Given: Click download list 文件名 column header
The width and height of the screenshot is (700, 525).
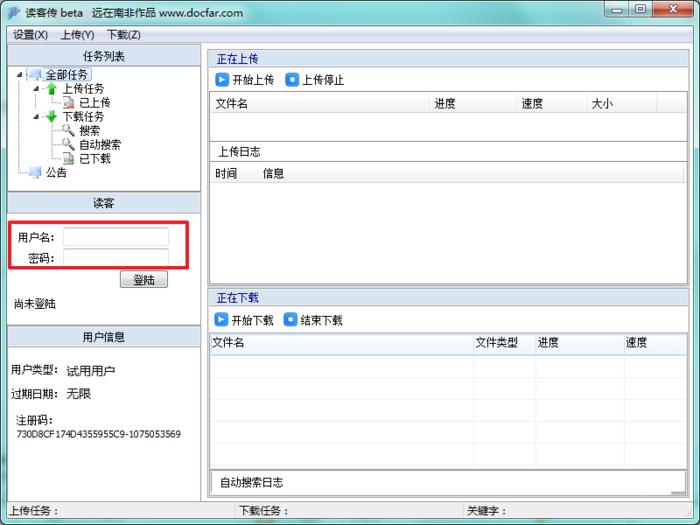Looking at the screenshot, I should pyautogui.click(x=342, y=343).
